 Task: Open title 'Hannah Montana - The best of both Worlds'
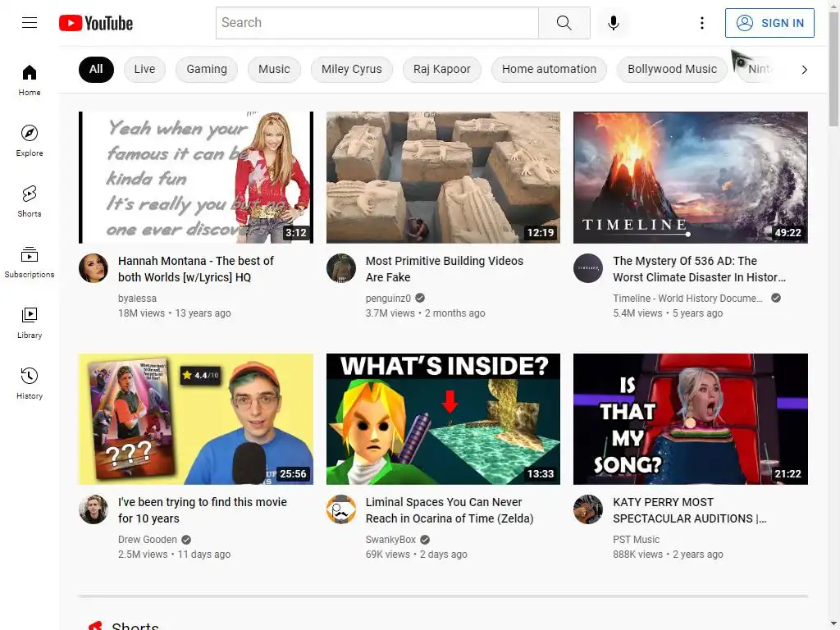click(x=196, y=269)
